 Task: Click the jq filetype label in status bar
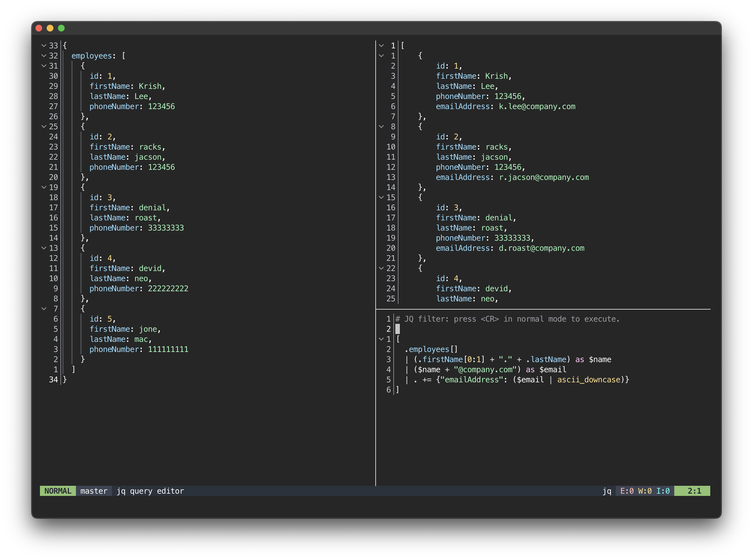click(607, 491)
